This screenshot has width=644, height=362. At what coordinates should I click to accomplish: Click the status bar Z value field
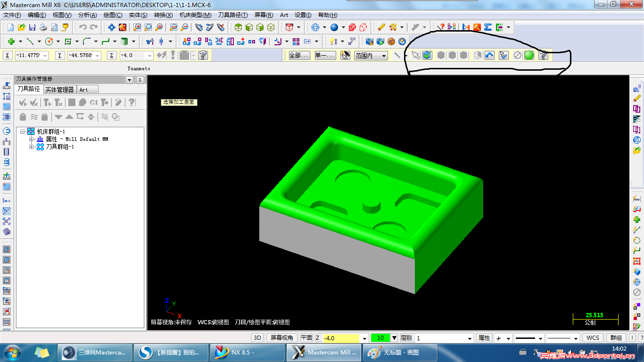pyautogui.click(x=341, y=338)
